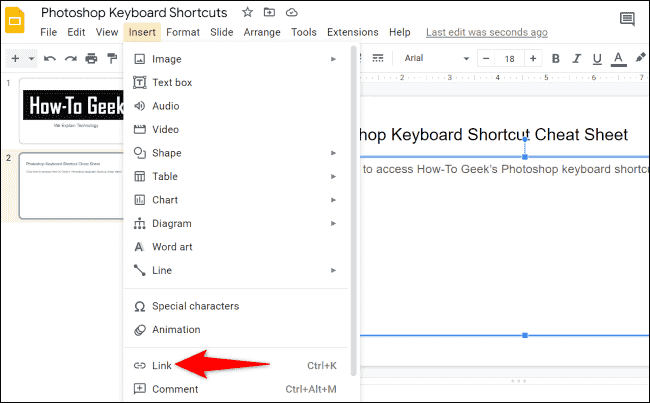
Task: Click the print icon in toolbar
Action: coord(91,58)
